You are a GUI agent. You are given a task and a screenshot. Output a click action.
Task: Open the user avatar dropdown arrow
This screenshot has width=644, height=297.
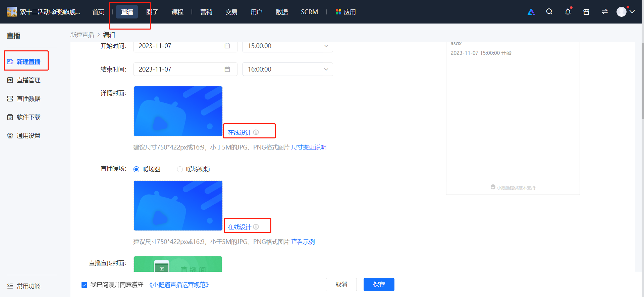coord(632,12)
